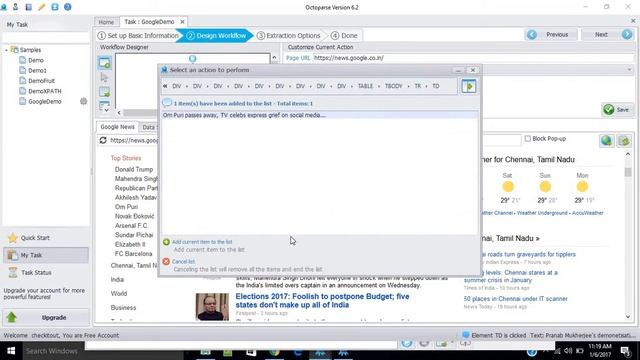
Task: Open Elections 2017 news headline link
Action: point(322,300)
